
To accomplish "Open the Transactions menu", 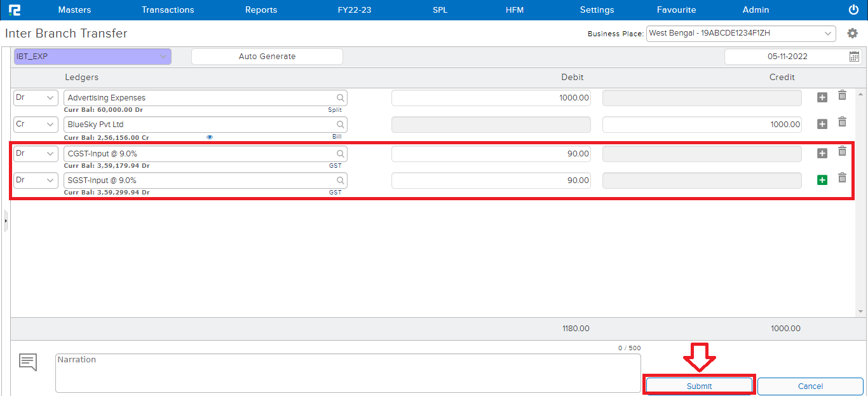I will 168,10.
